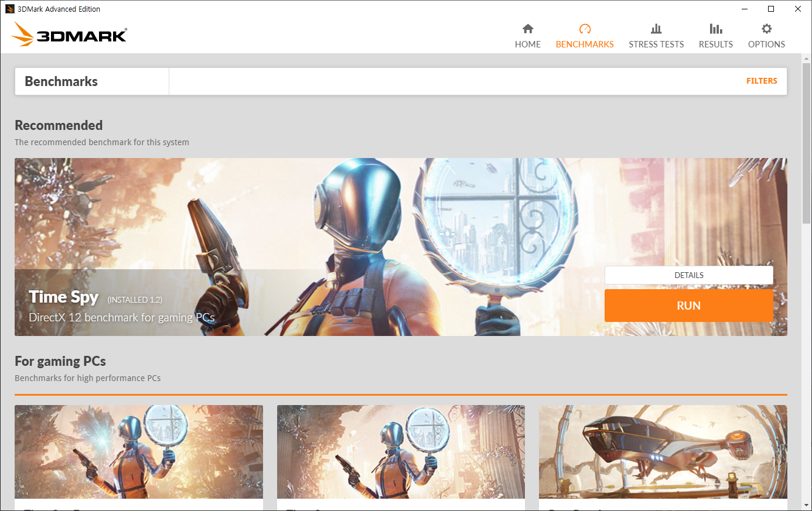Open the first gaming PC benchmark thumbnail
Viewport: 812px width, 511px height.
pyautogui.click(x=139, y=452)
